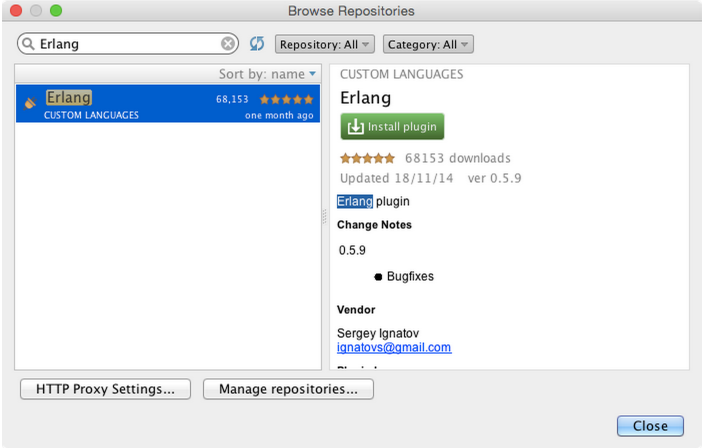Image resolution: width=702 pixels, height=448 pixels.
Task: Click the 'Change Notes' heading
Action: (374, 225)
